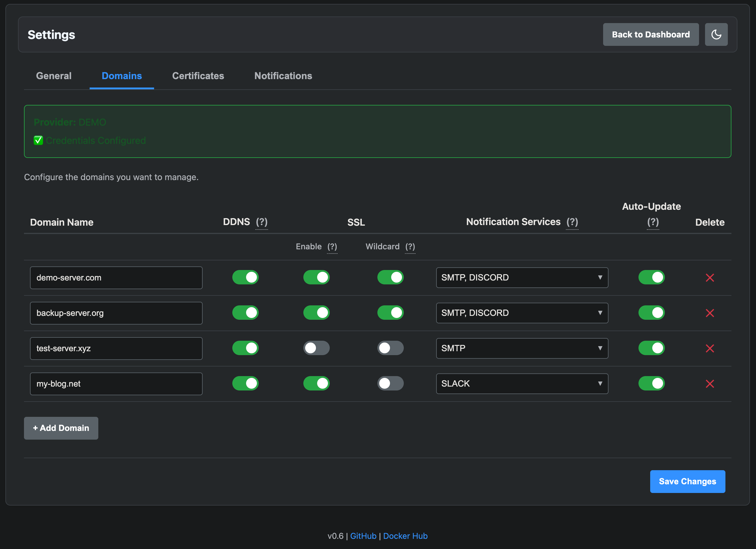Enable SSL for test-server.xyz
The image size is (756, 549).
(316, 348)
